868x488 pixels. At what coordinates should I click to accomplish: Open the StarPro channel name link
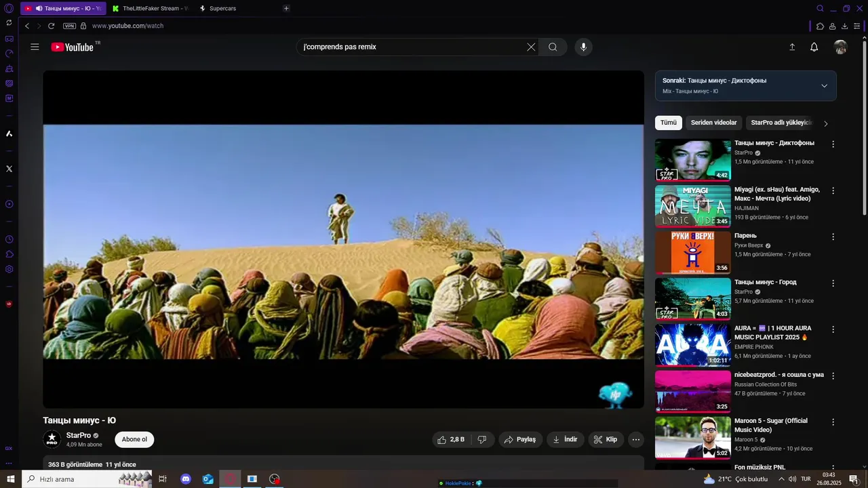coord(79,435)
